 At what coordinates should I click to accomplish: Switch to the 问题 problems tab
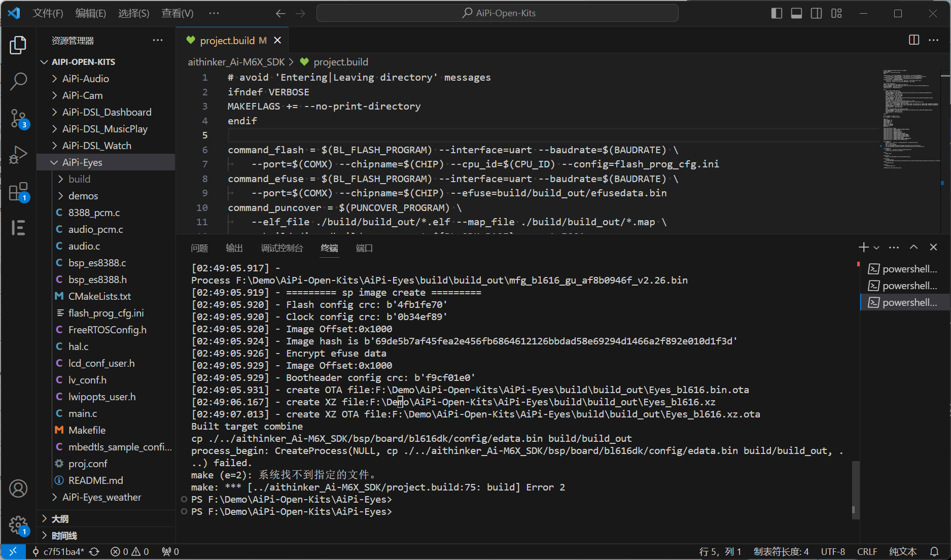(x=199, y=248)
